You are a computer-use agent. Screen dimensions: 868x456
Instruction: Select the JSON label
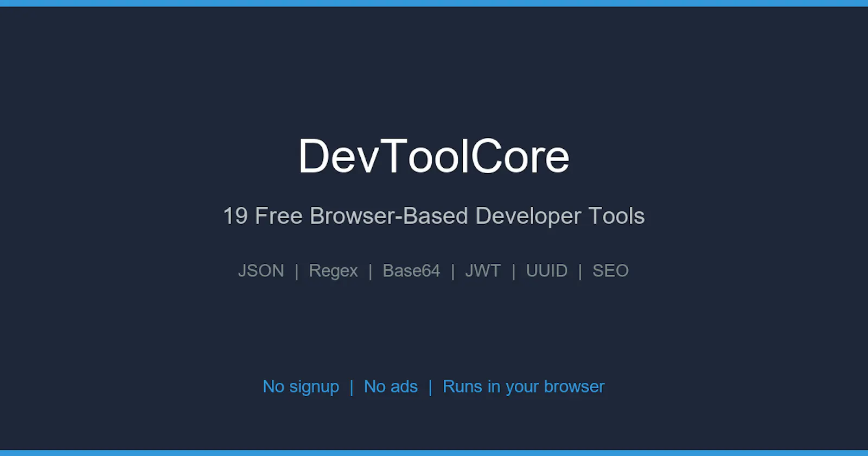pos(261,270)
